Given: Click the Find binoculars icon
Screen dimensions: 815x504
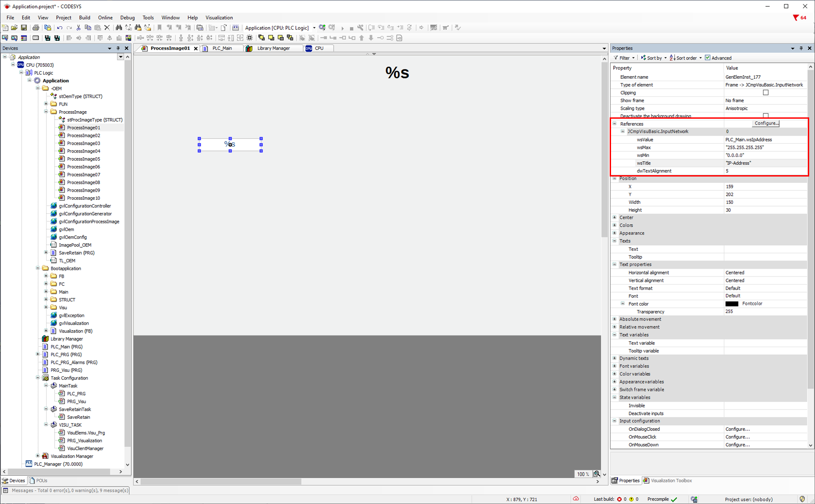Looking at the screenshot, I should [x=119, y=28].
